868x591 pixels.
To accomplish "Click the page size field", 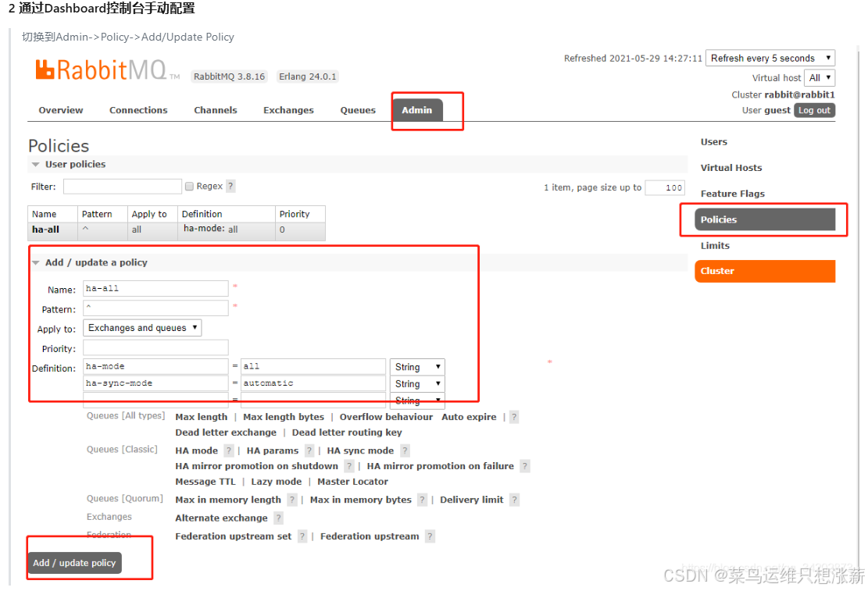I will click(665, 188).
